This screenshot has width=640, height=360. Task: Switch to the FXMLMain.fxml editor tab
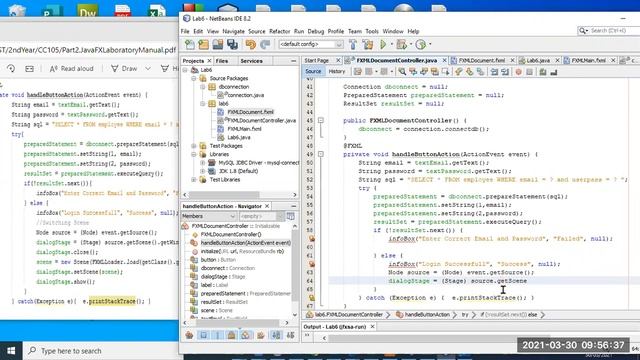click(588, 60)
